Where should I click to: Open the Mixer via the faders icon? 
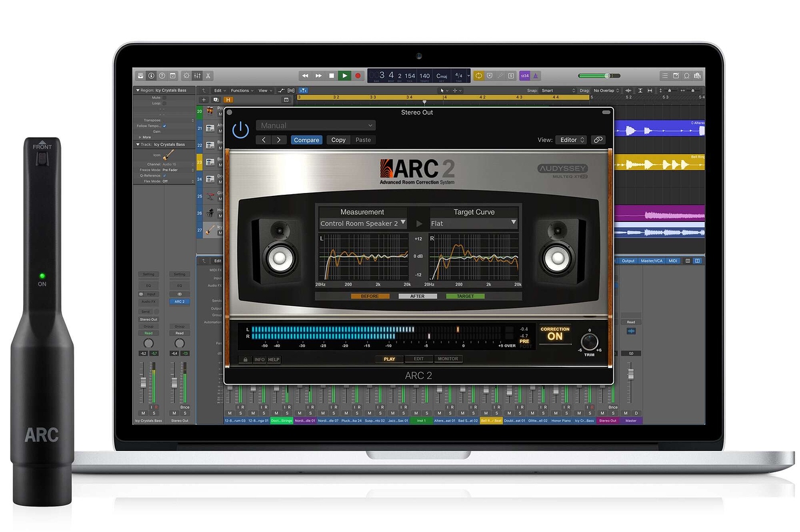[198, 76]
